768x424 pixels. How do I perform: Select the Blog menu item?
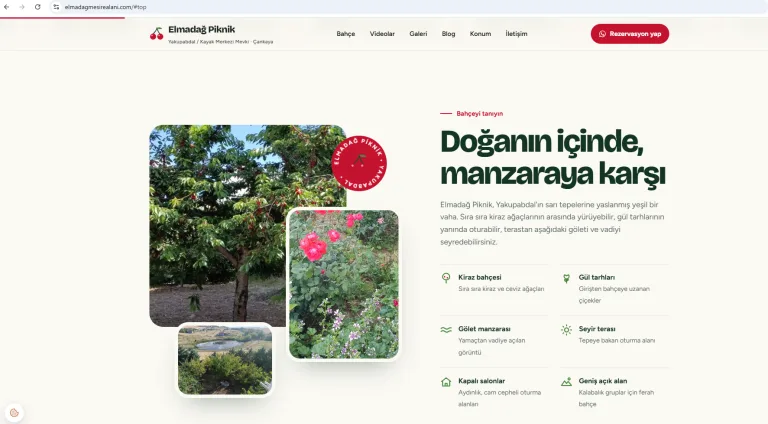click(x=448, y=34)
